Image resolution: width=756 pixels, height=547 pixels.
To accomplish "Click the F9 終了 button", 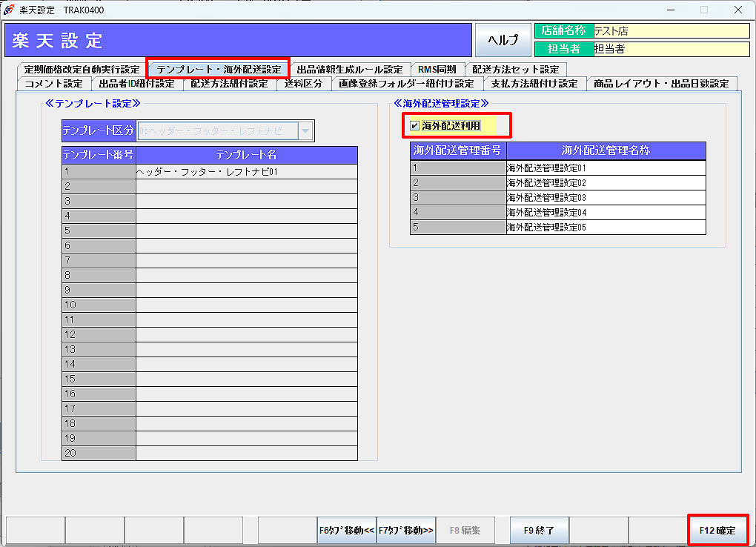I will pyautogui.click(x=539, y=530).
